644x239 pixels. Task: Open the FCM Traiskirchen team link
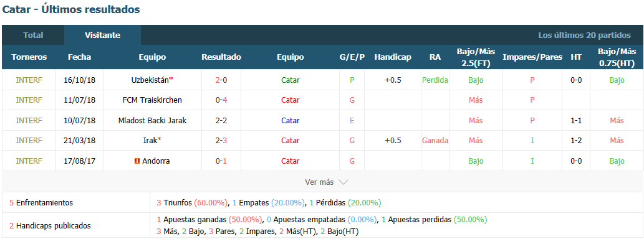[x=152, y=100]
